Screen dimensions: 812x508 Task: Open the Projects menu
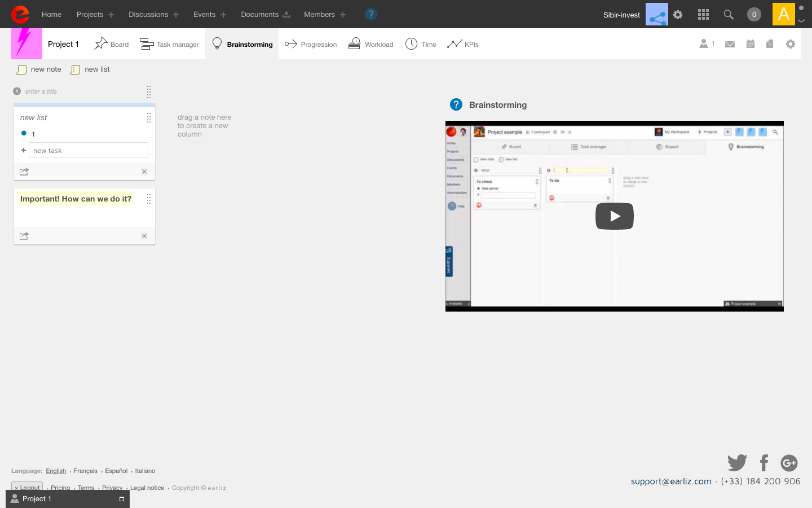tap(90, 15)
